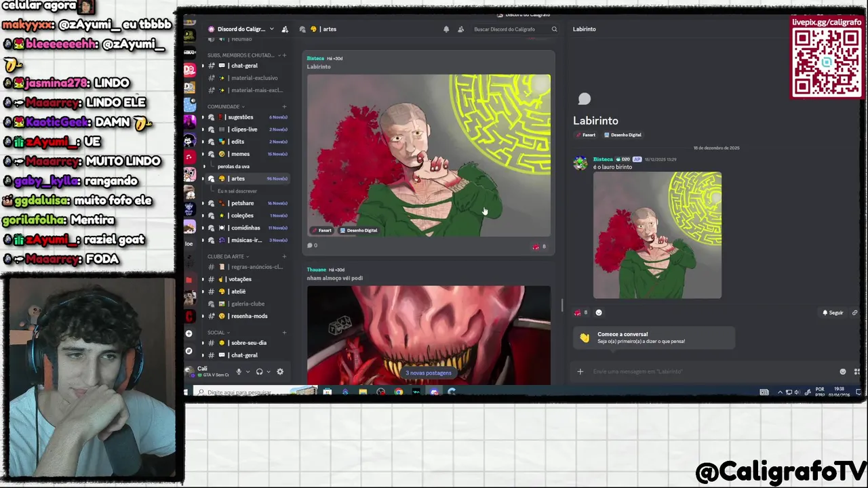Click the Windows taskbar search box

(255, 392)
